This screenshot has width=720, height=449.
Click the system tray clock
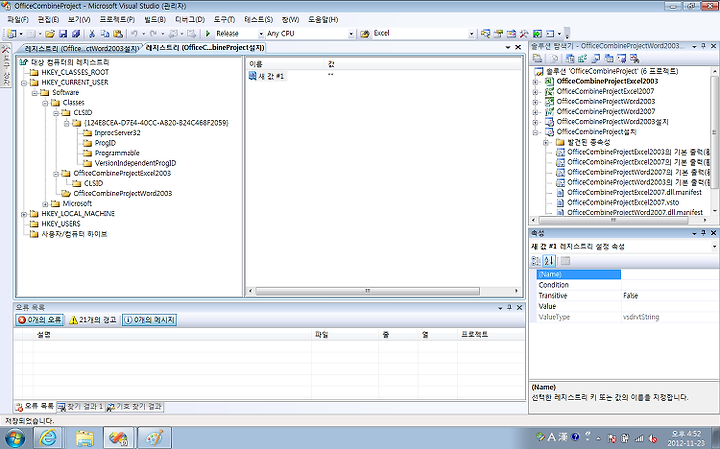point(686,438)
